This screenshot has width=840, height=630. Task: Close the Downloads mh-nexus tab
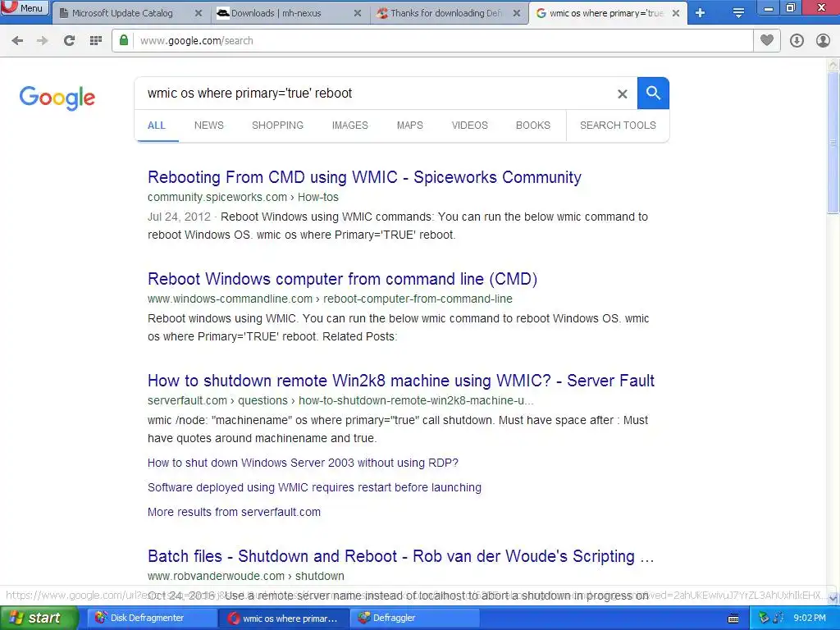(x=358, y=13)
